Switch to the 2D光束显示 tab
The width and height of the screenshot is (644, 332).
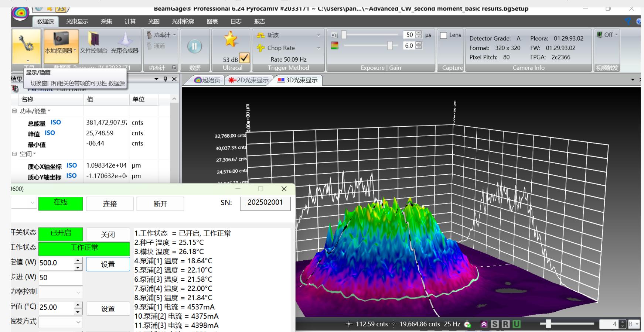pos(248,80)
